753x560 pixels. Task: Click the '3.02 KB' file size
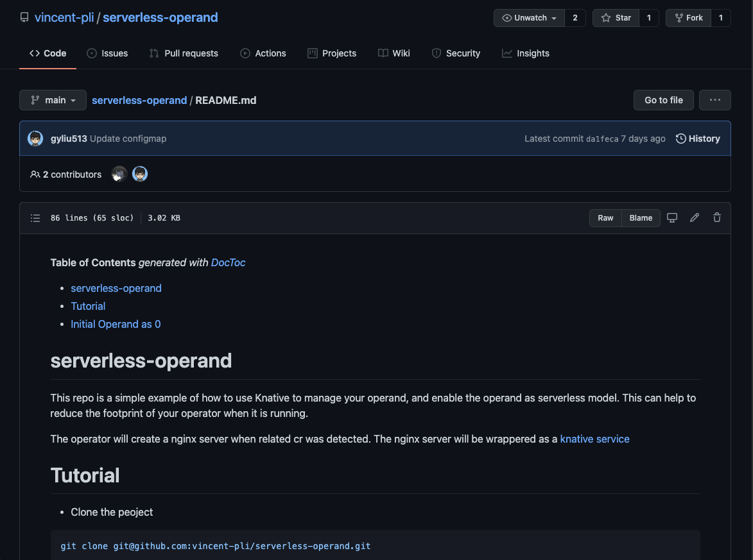(x=164, y=218)
